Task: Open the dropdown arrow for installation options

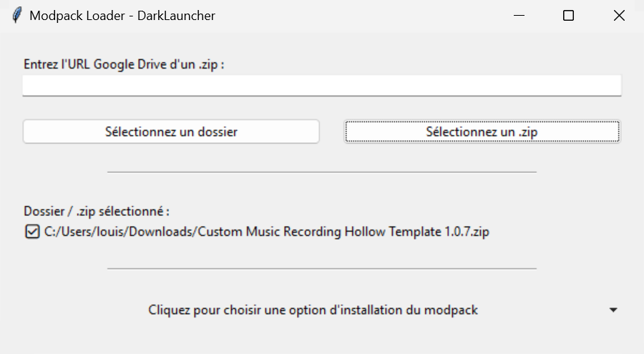Action: 613,310
